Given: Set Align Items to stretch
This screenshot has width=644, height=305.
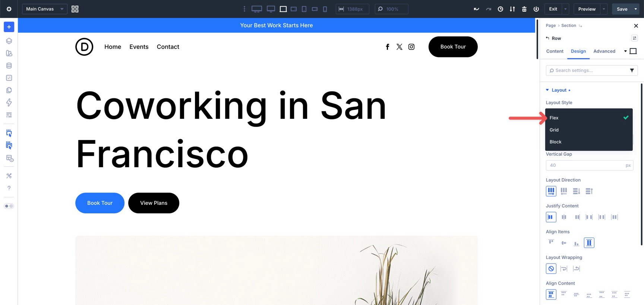Looking at the screenshot, I should pyautogui.click(x=589, y=243).
